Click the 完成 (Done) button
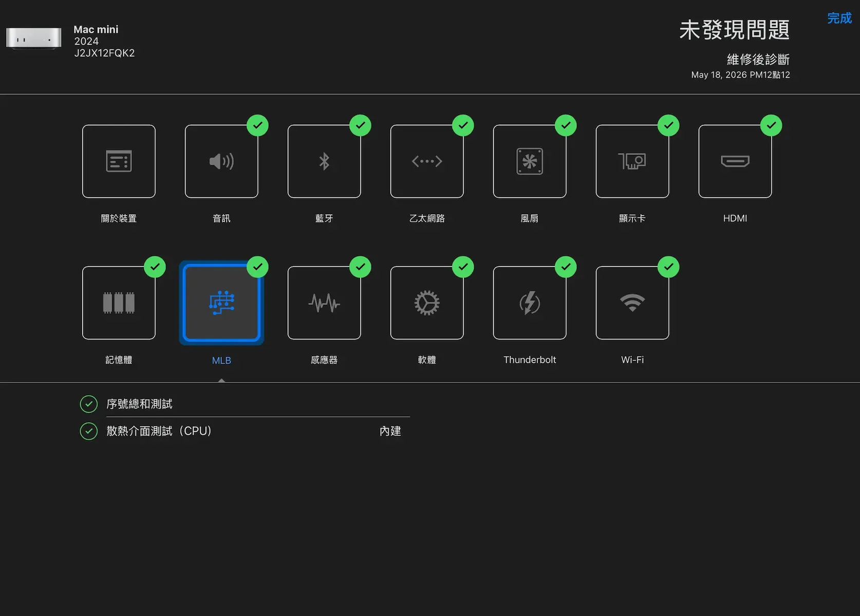This screenshot has width=860, height=616. (839, 18)
